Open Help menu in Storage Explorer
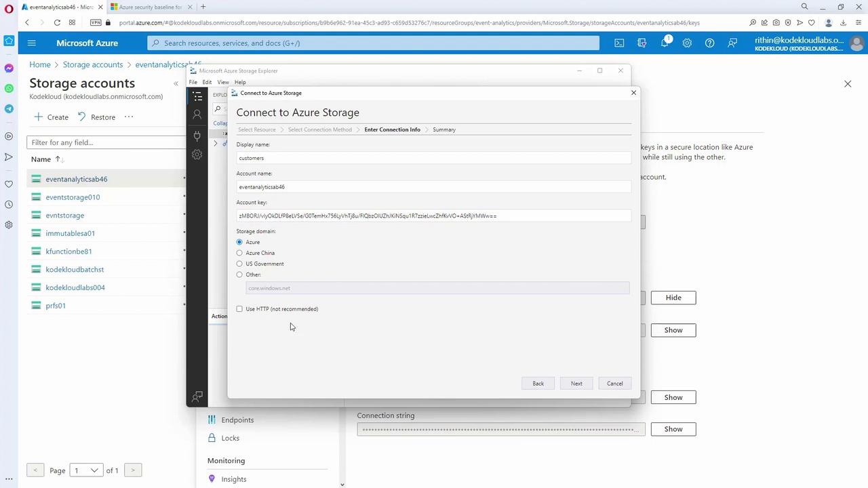 (x=240, y=82)
